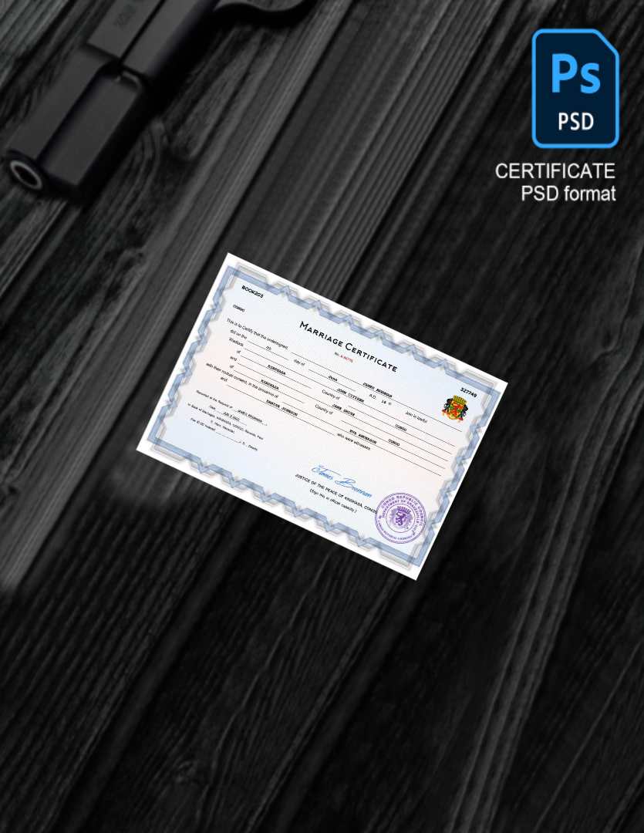Click the purple round stamp seal
Viewport: 644px width, 833px height.
(x=401, y=518)
